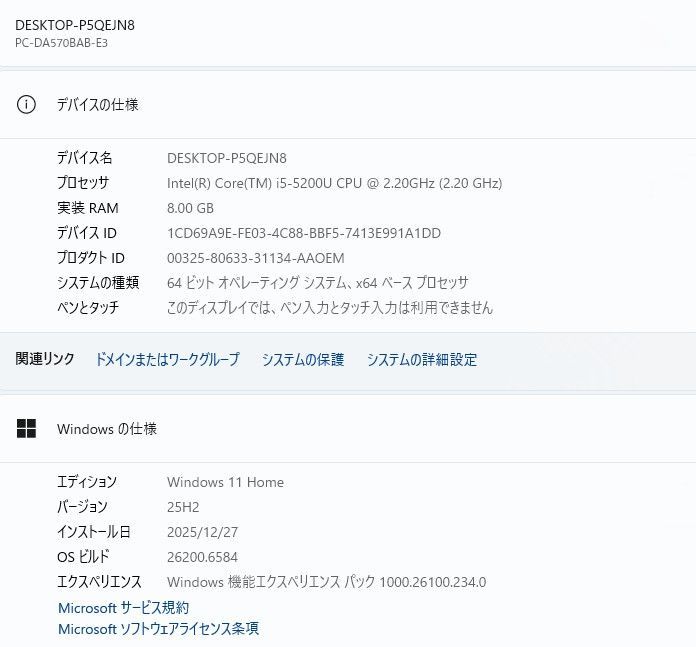Click the システムの種類 label
The width and height of the screenshot is (696, 647).
98,282
